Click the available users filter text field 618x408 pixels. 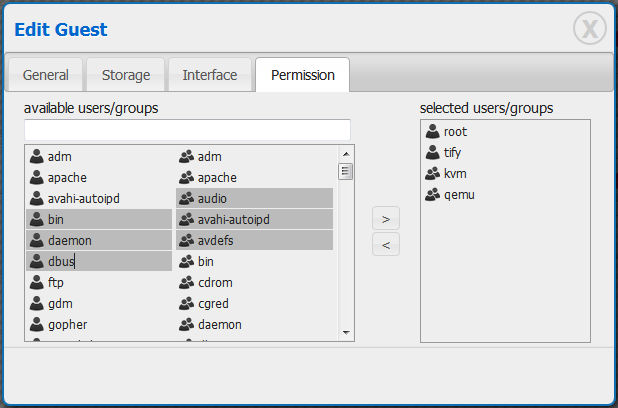(x=187, y=129)
